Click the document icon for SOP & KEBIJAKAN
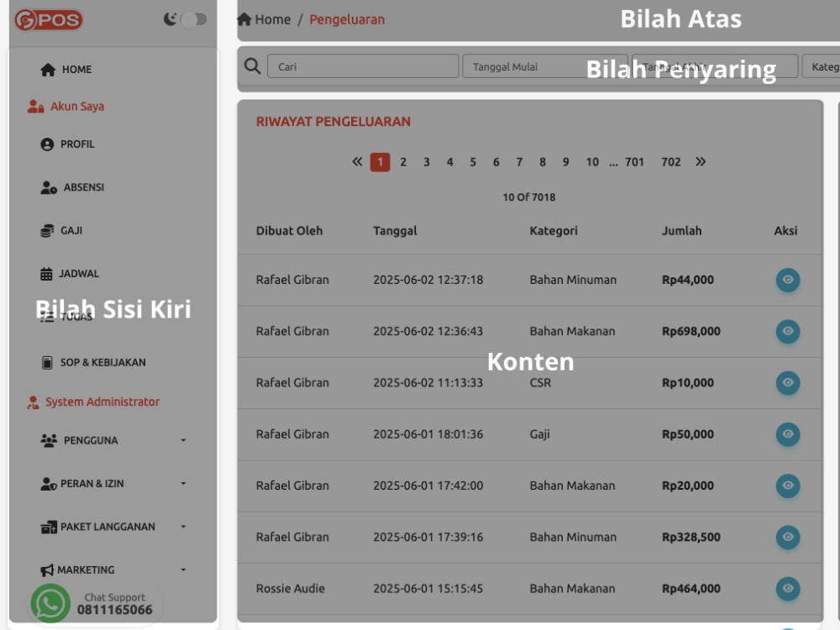Viewport: 840px width, 630px height. [x=47, y=363]
